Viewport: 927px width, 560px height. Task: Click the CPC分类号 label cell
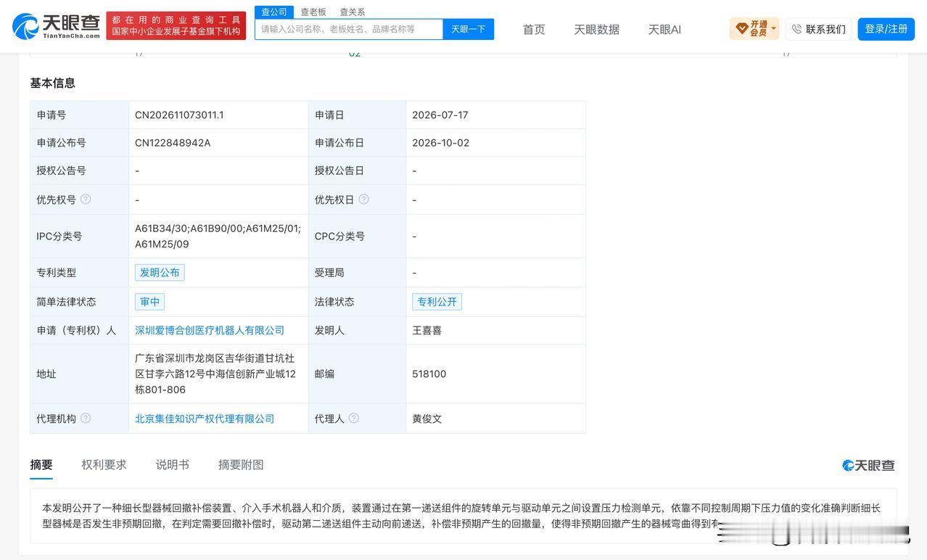pos(357,236)
